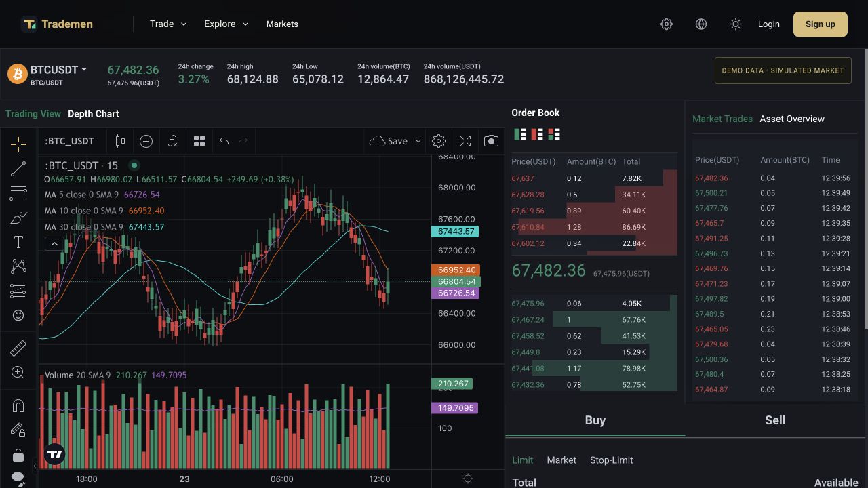Toggle magnet mode for drawings
The width and height of the screenshot is (868, 488).
[x=18, y=405]
